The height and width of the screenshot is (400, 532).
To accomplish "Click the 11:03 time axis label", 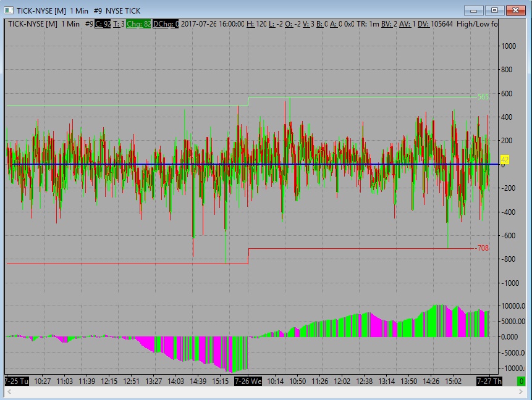I will (64, 381).
